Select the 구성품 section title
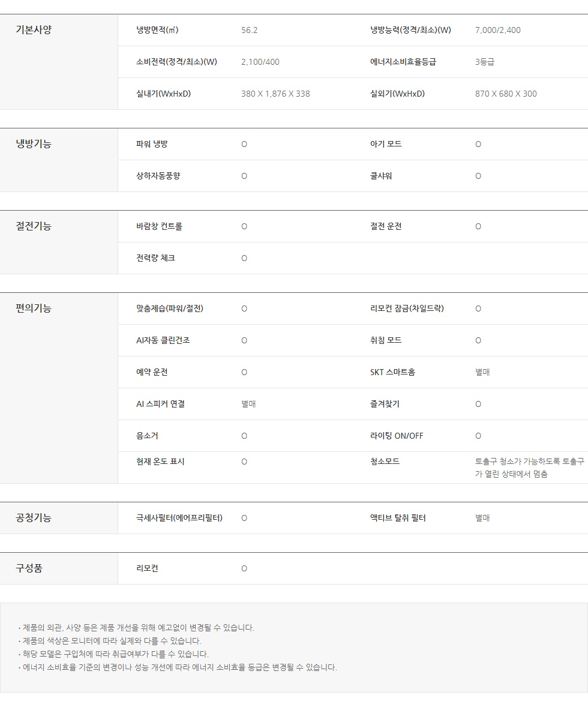This screenshot has height=713, width=588. pyautogui.click(x=29, y=568)
